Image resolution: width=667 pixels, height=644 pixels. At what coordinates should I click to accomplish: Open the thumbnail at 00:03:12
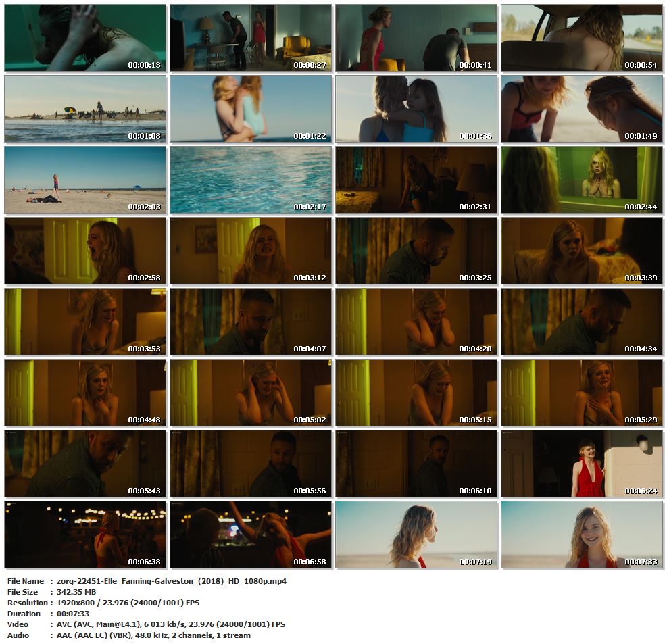point(251,251)
